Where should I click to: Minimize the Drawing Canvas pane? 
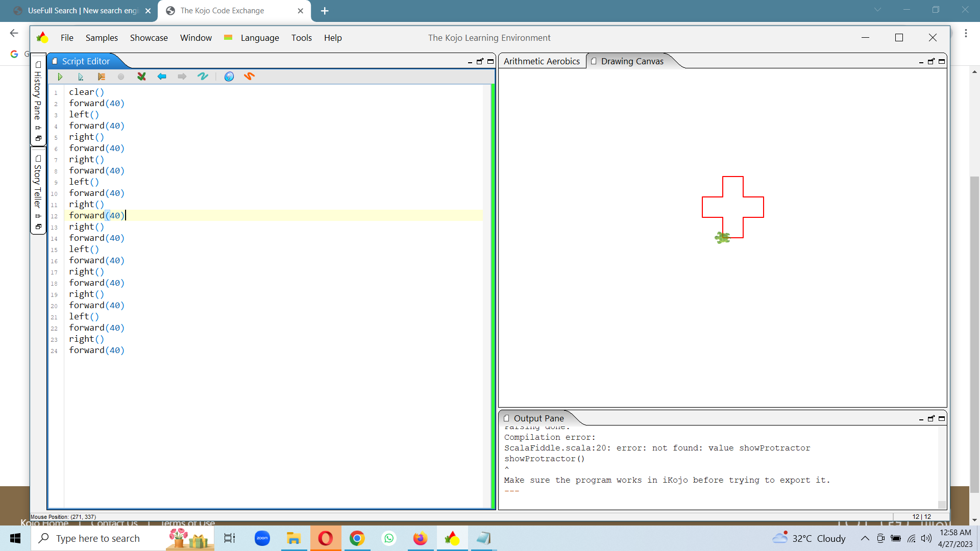click(x=921, y=62)
